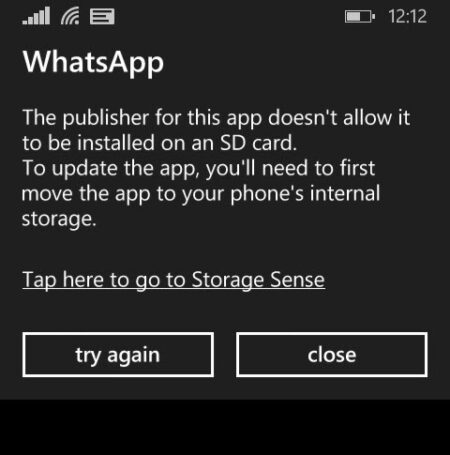Tap the WhatsApp dialog title

point(93,63)
